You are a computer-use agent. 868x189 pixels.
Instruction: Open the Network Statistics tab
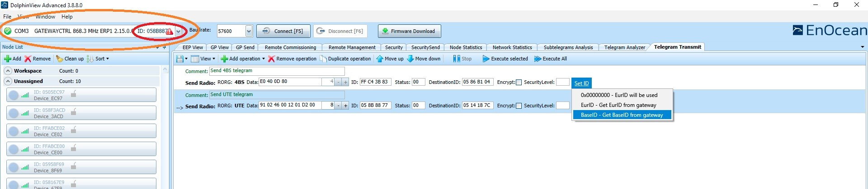tap(512, 47)
